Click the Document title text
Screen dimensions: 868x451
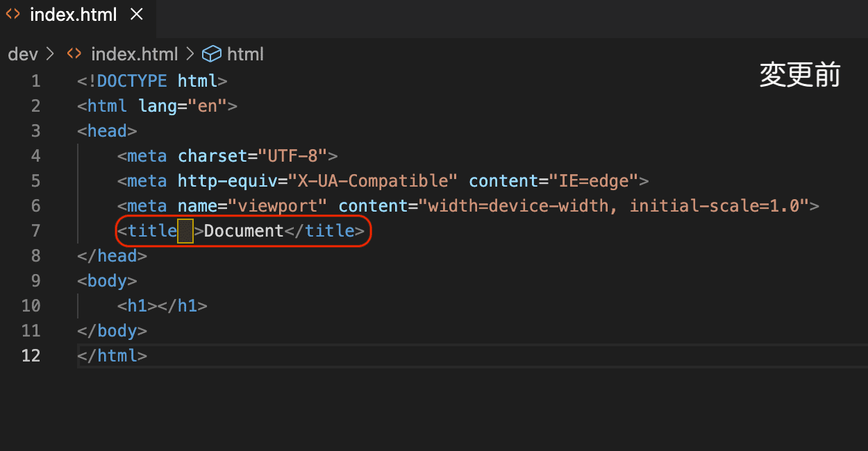pyautogui.click(x=244, y=231)
